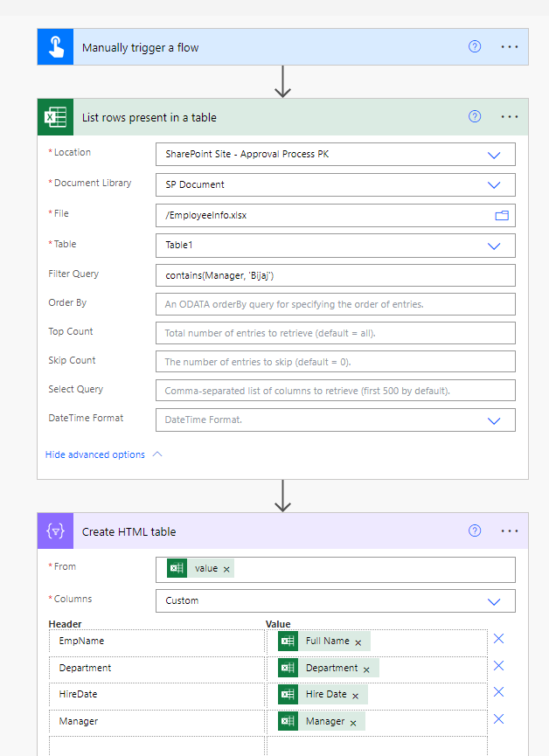Expand the Document Library dropdown
This screenshot has height=756, width=549.
[493, 185]
